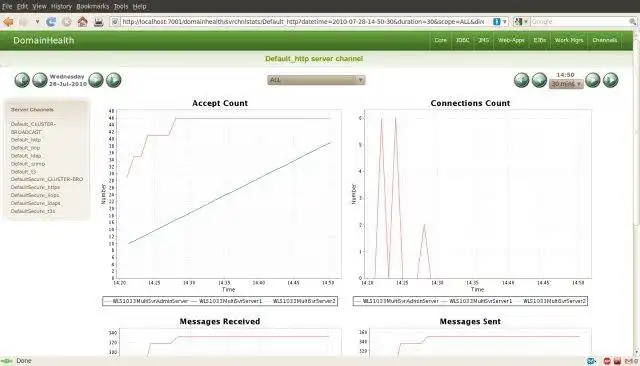Open the Default_iiop channel link
The height and width of the screenshot is (366, 640).
pos(25,148)
